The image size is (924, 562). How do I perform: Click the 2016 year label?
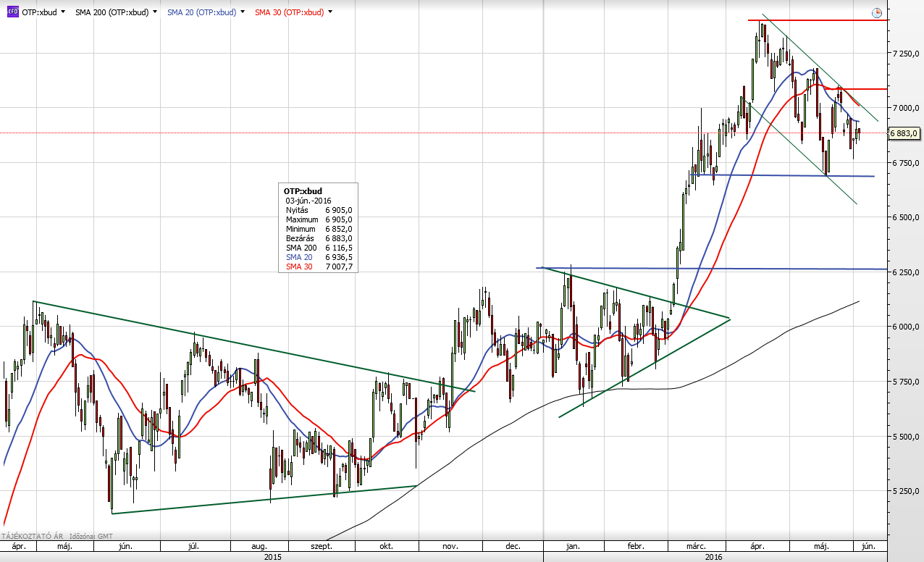pos(715,556)
